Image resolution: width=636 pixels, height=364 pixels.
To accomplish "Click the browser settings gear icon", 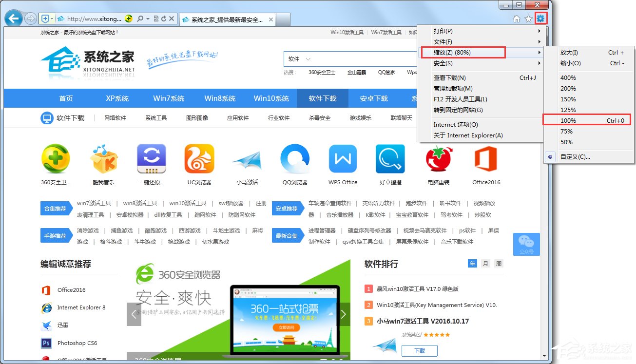I will coord(541,18).
